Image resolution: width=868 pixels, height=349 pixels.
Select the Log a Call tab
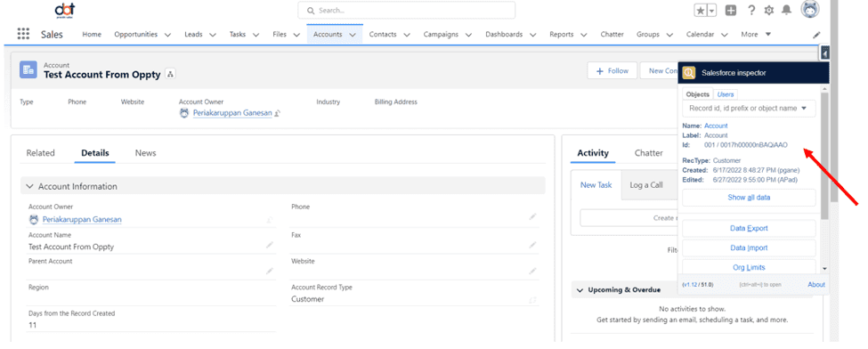pos(646,185)
